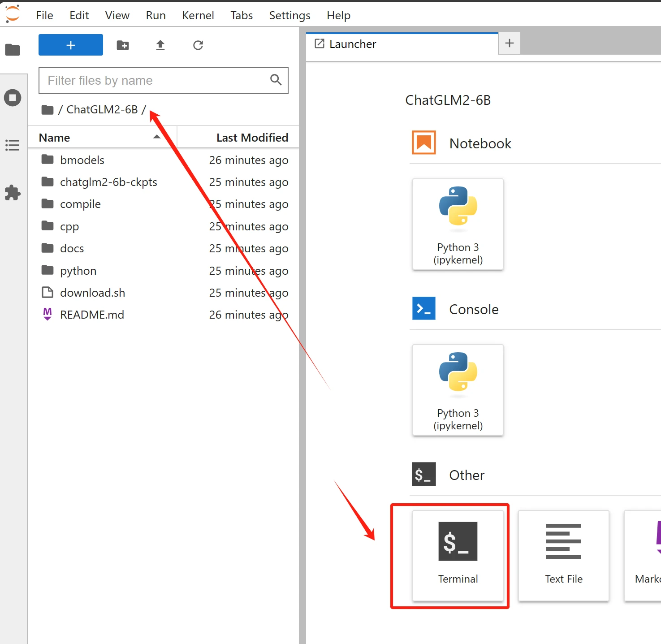Open a Python 3 console
This screenshot has width=661, height=644.
click(458, 390)
